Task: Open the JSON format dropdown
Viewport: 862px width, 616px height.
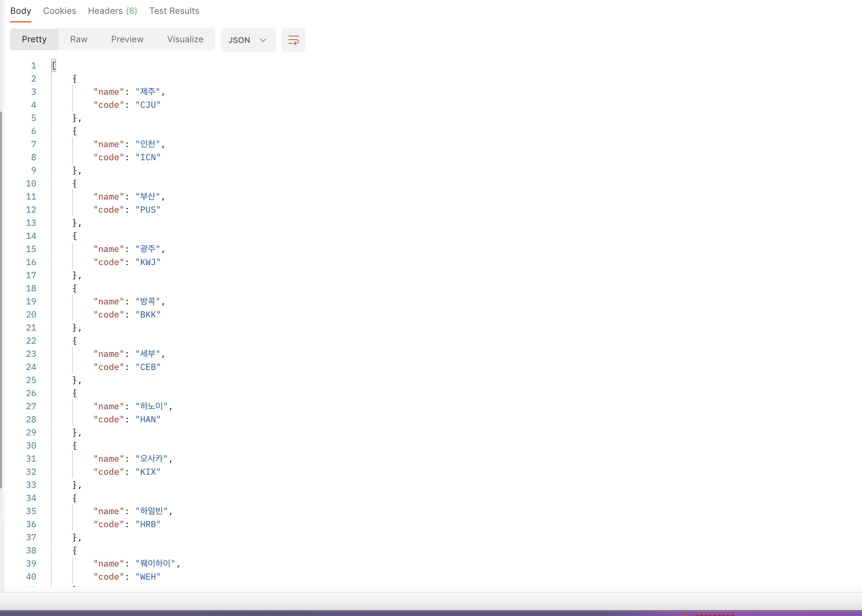Action: coord(248,40)
